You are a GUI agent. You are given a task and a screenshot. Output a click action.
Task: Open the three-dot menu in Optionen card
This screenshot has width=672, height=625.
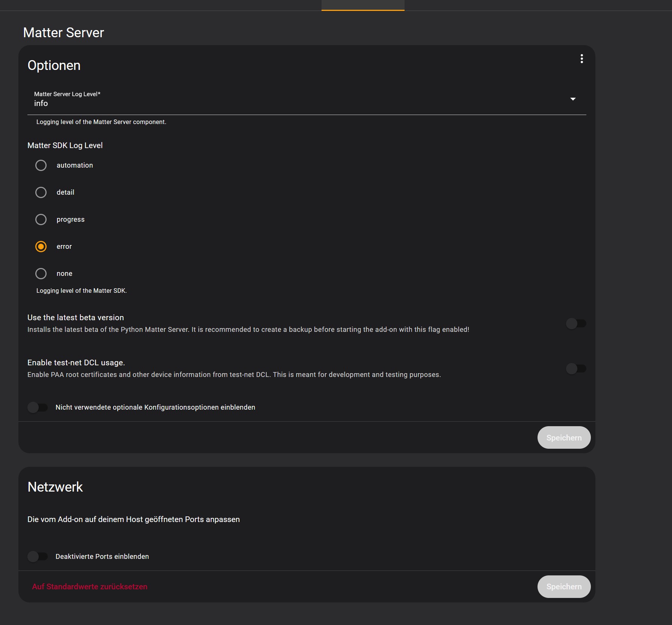[x=581, y=59]
